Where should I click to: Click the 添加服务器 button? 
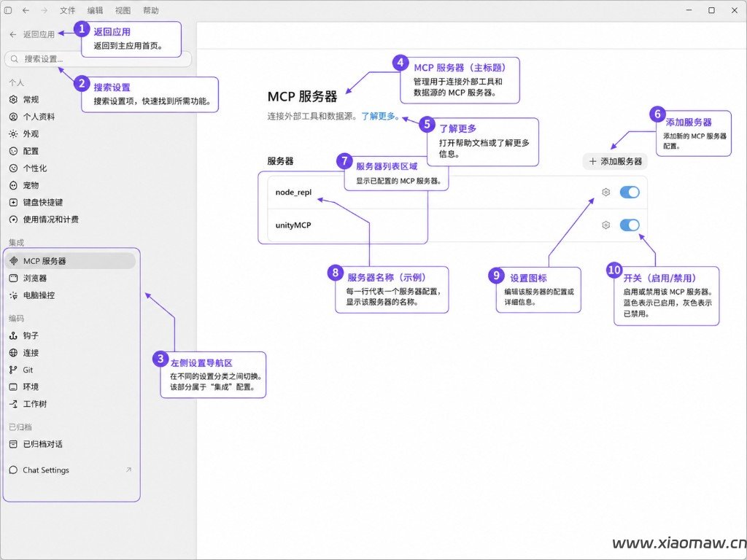[615, 161]
